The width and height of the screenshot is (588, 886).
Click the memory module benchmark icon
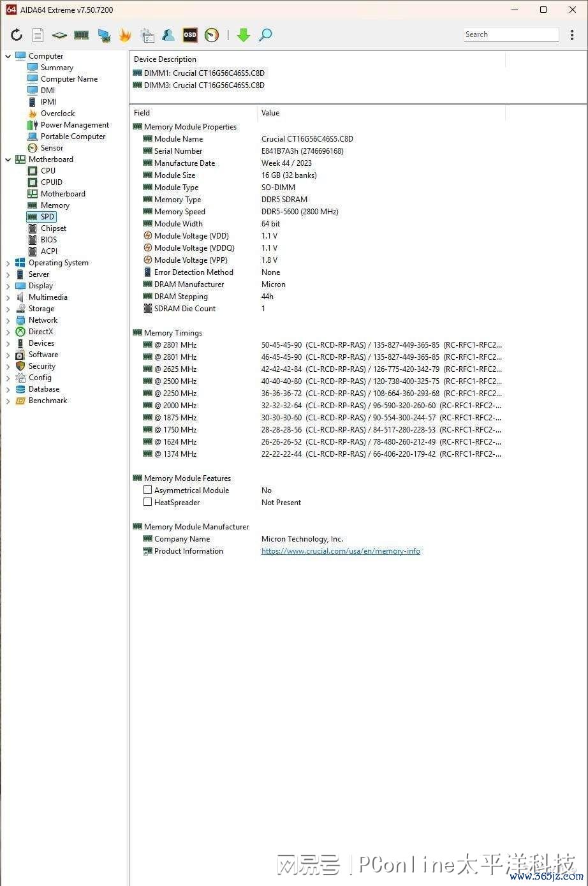tap(81, 35)
